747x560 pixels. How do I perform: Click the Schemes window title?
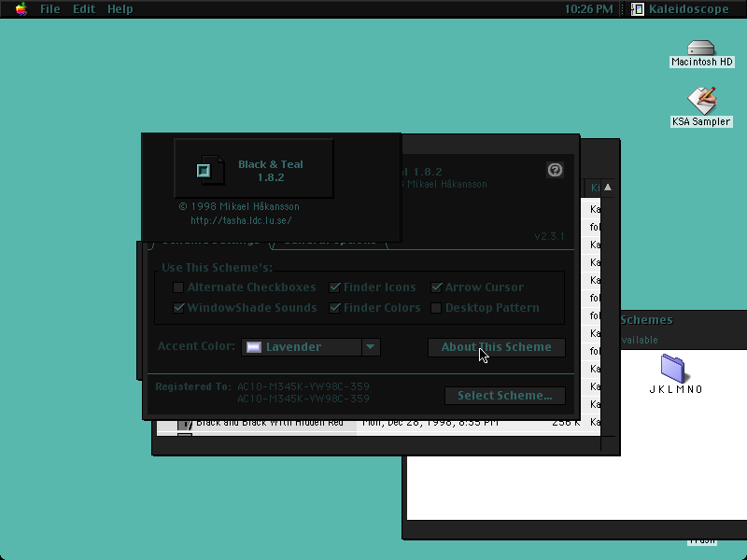(646, 320)
